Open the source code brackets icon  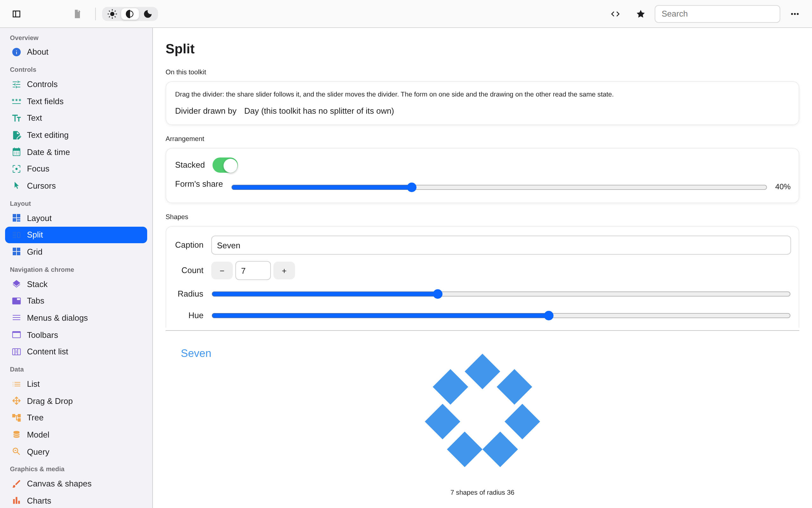click(615, 14)
